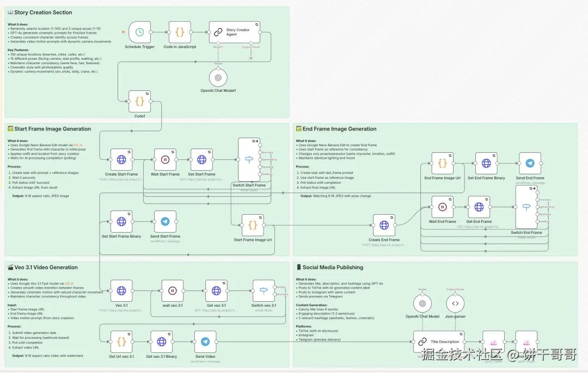Select the Code1 node
This screenshot has width=588, height=373.
point(139,101)
